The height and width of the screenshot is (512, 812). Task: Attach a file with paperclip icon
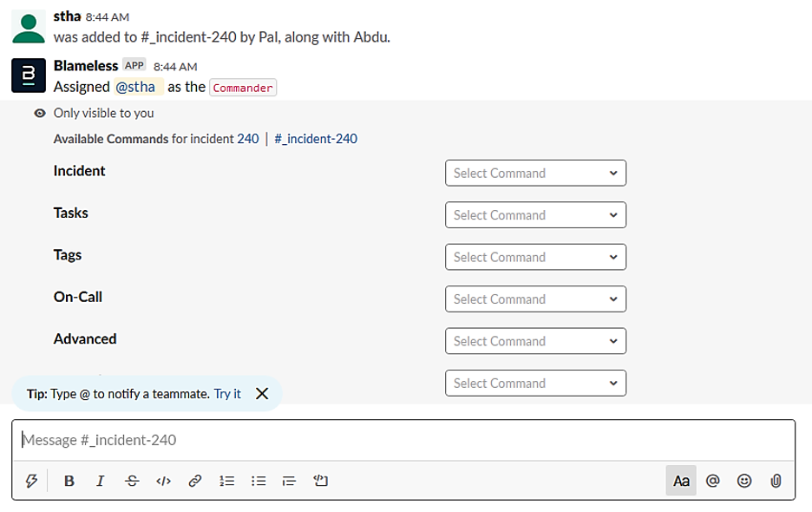(x=776, y=481)
